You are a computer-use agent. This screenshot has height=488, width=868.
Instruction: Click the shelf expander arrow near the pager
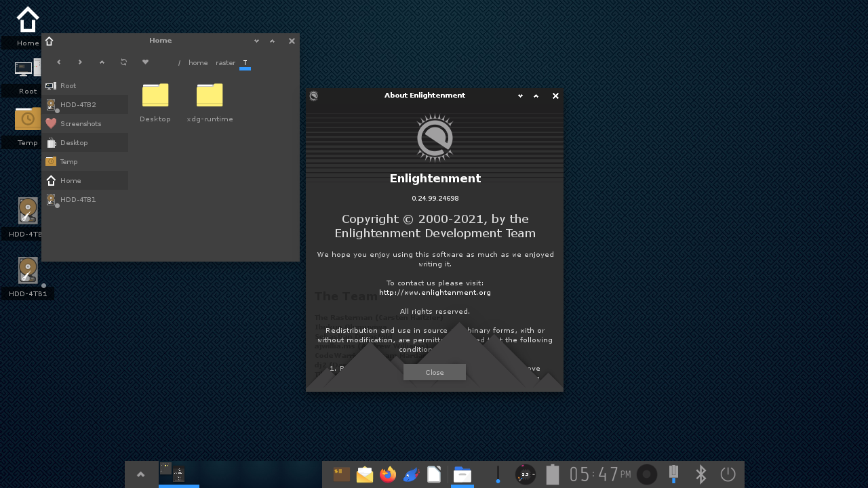141,474
